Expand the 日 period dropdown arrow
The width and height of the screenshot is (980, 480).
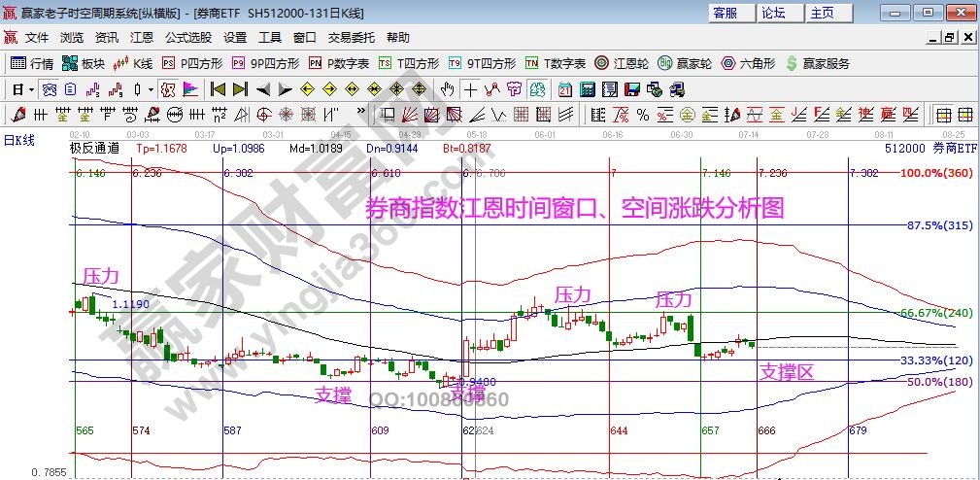click(x=31, y=89)
